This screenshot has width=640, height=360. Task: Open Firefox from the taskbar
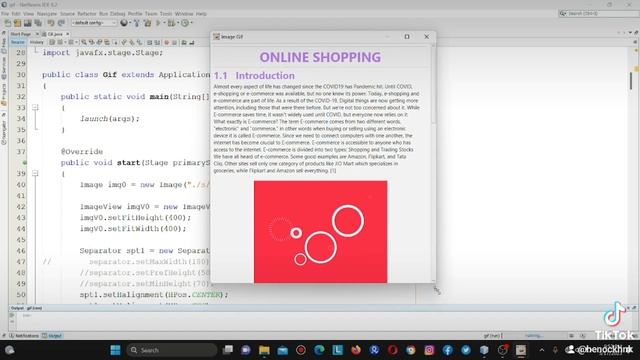(356, 350)
